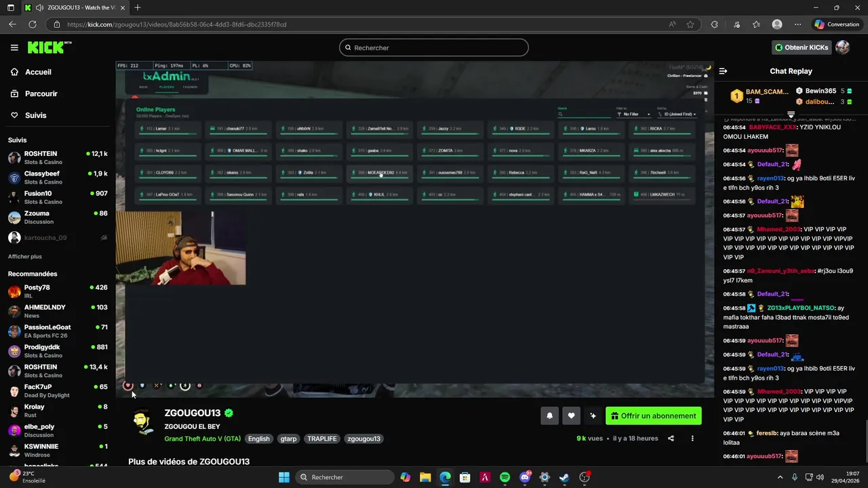Open Parcourir in the sidebar
The height and width of the screenshot is (488, 868).
pos(41,94)
